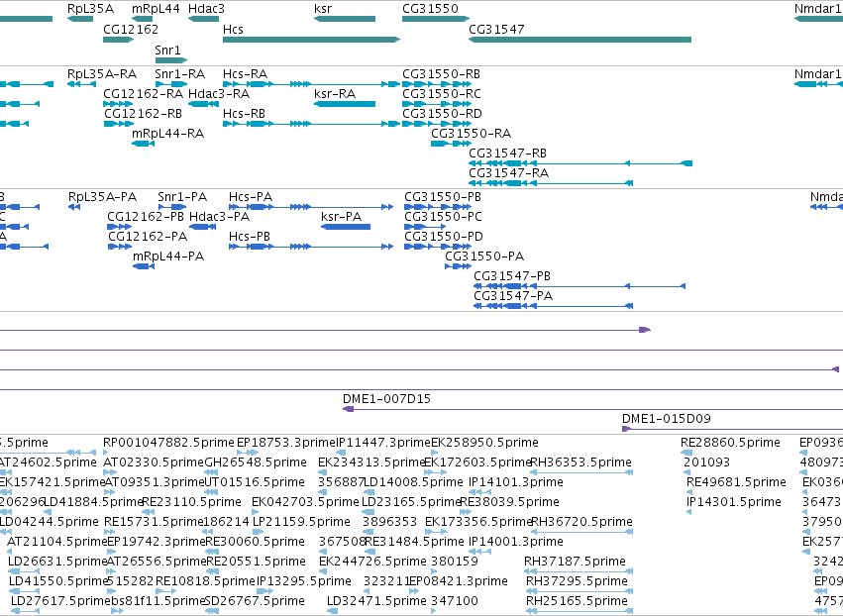
Task: Select the IP13295.5prime EST label
Action: (304, 581)
